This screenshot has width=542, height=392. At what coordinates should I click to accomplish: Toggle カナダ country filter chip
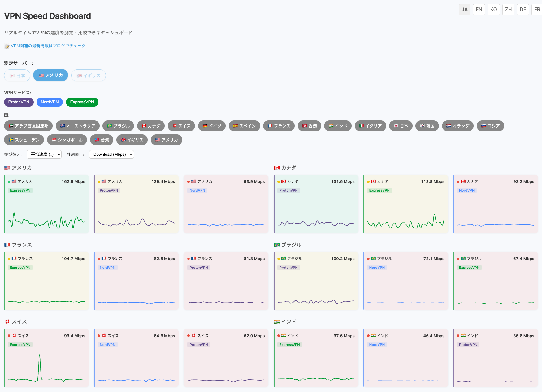pos(151,126)
